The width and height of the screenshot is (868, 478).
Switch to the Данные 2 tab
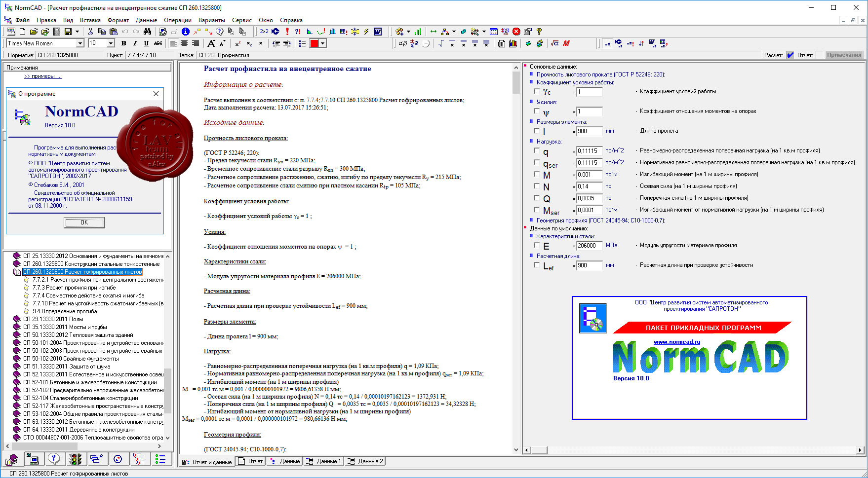tap(365, 461)
